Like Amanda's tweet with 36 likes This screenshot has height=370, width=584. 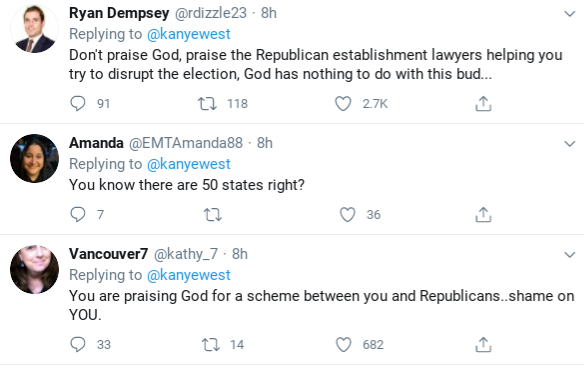pos(347,214)
